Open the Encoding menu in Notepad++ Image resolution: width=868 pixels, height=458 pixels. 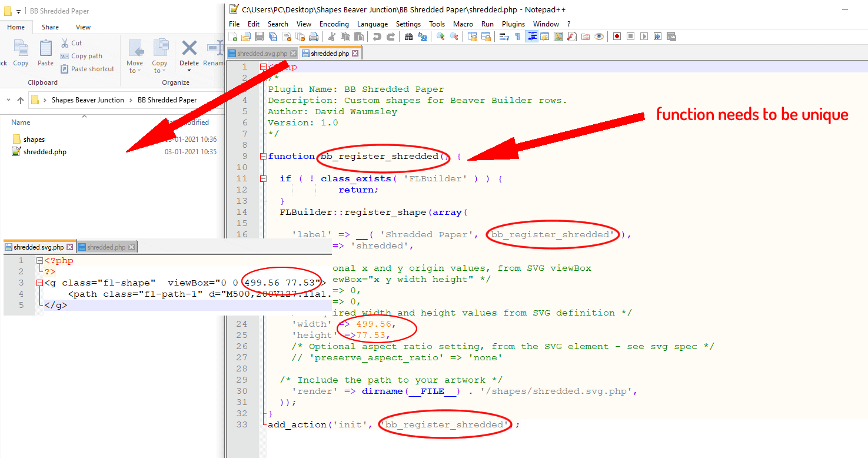pyautogui.click(x=334, y=24)
